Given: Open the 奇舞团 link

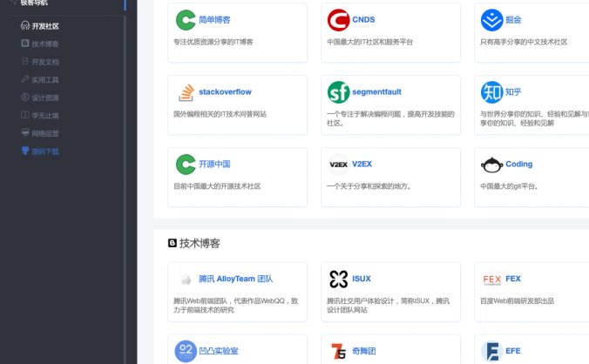Looking at the screenshot, I should (363, 351).
